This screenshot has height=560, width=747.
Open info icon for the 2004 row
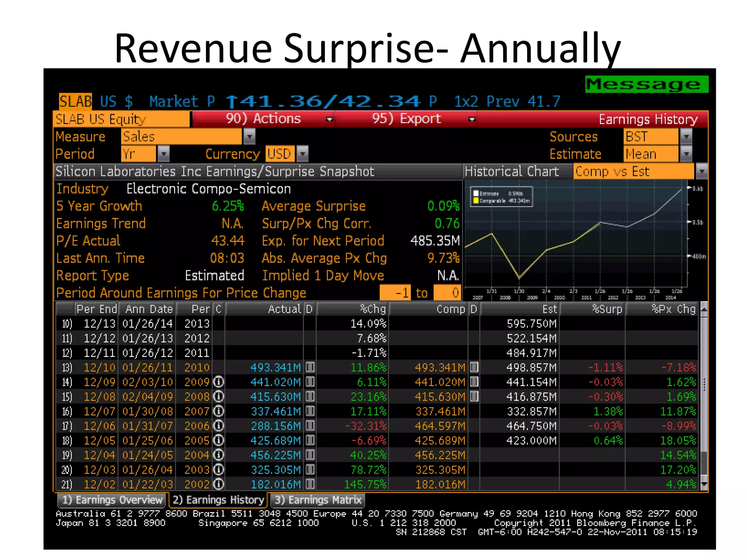[x=218, y=455]
